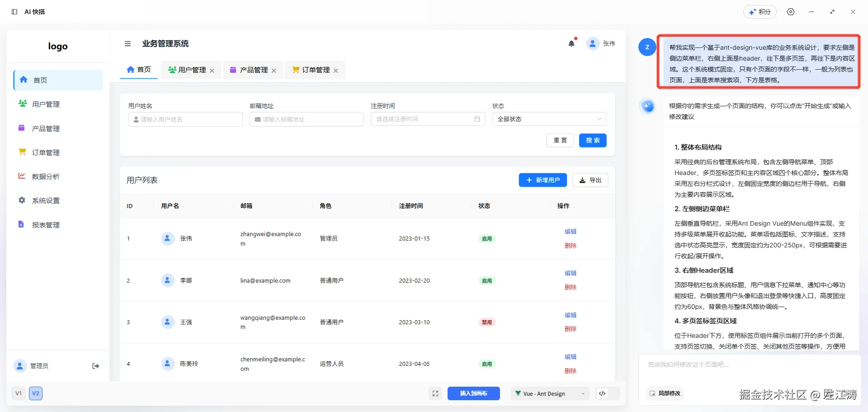
Task: Expand preview with the fullscreen icon
Action: [435, 393]
